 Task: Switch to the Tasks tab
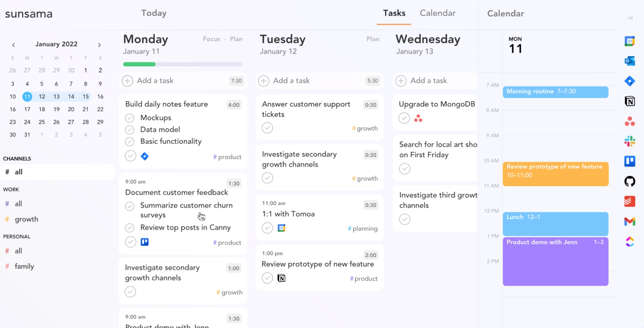pos(394,13)
